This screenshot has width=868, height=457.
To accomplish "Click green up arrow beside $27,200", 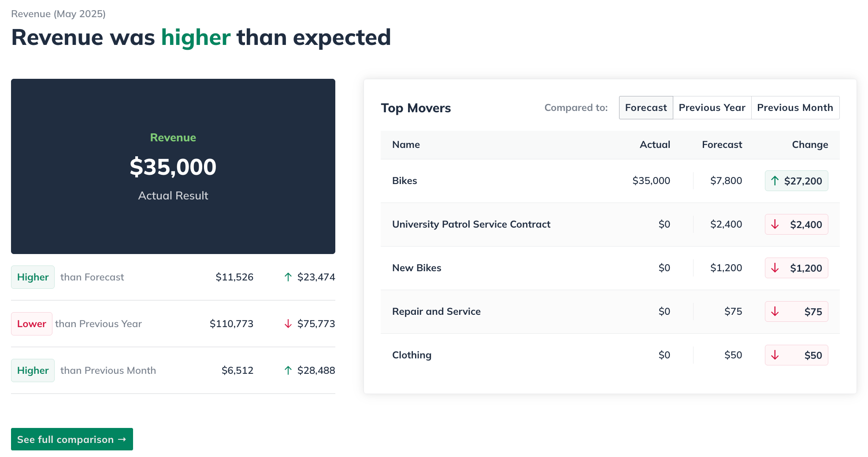I will pos(775,181).
